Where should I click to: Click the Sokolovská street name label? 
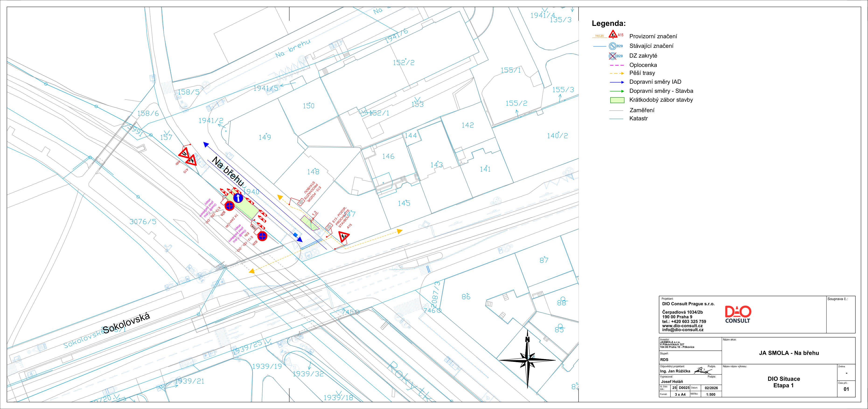coord(126,323)
